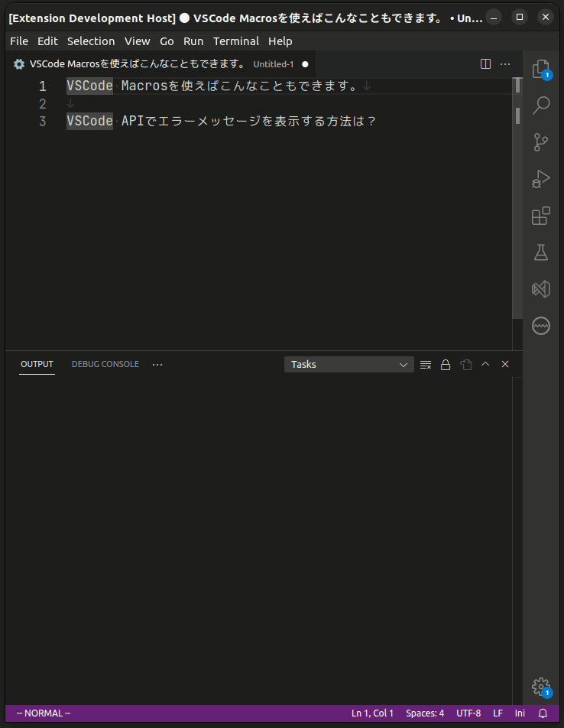Change encoding via UTF-8 status item
The height and width of the screenshot is (728, 564).
pos(468,713)
